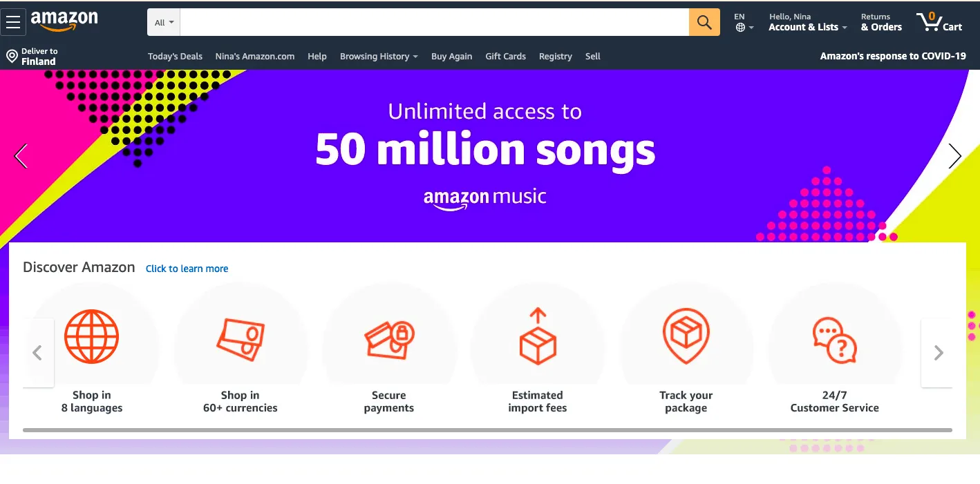Click the Shop in 60+ currencies label
The height and width of the screenshot is (484, 980).
[x=241, y=402]
